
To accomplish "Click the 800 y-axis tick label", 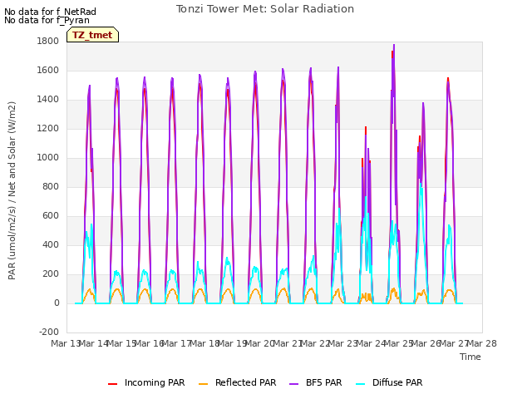I will [x=51, y=186].
